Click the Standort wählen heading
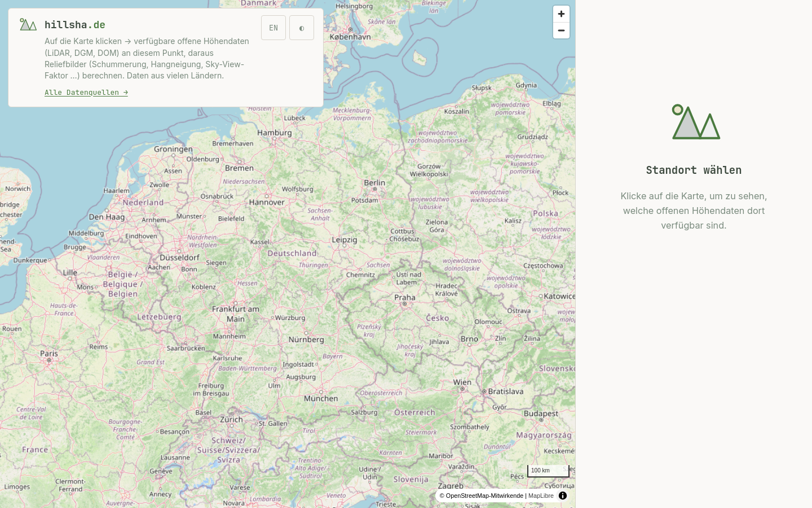This screenshot has height=508, width=812. (694, 170)
